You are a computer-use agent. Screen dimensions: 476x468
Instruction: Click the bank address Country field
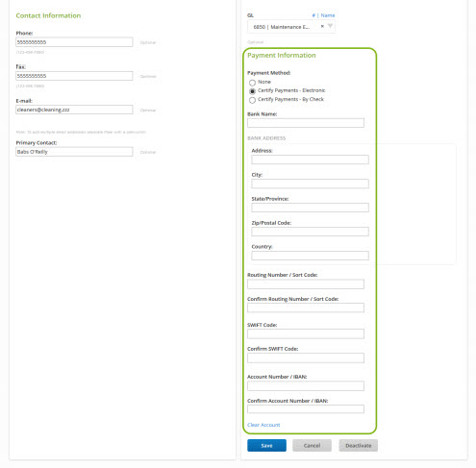pos(310,256)
